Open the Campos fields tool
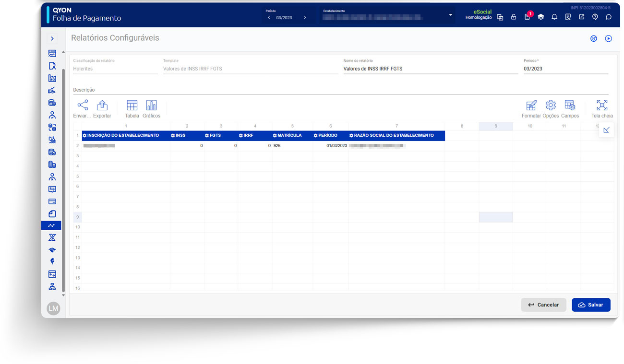This screenshot has height=364, width=624. click(x=570, y=106)
